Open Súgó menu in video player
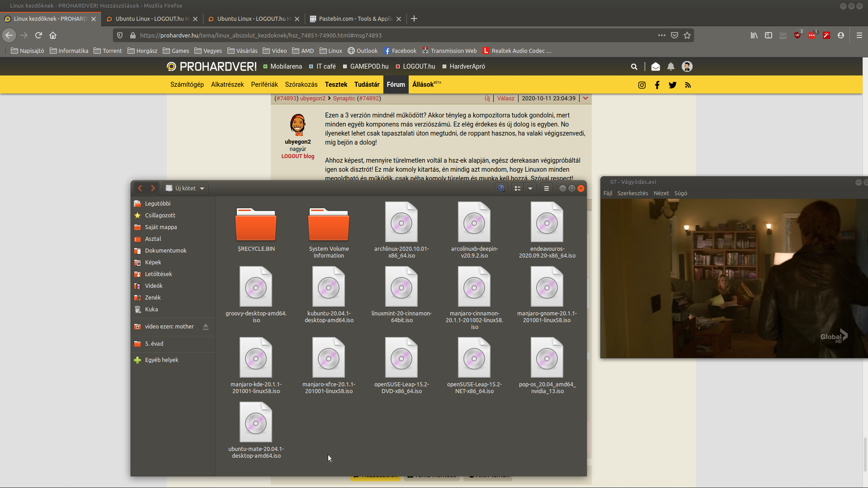The width and height of the screenshot is (868, 488). (680, 193)
